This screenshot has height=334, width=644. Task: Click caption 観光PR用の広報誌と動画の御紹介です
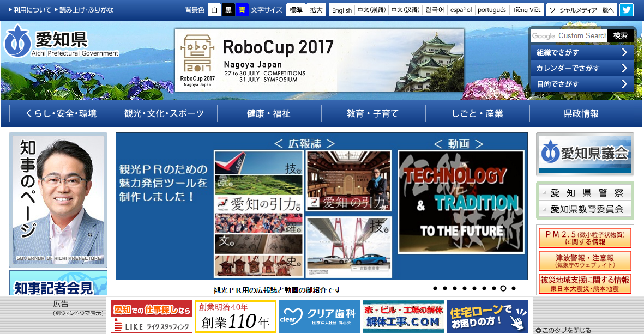[277, 290]
